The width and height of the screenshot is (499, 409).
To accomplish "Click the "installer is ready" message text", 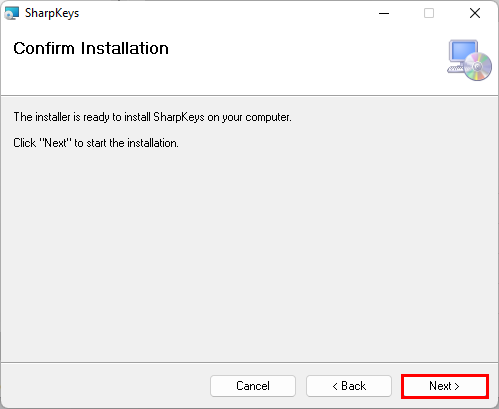I will [x=152, y=117].
